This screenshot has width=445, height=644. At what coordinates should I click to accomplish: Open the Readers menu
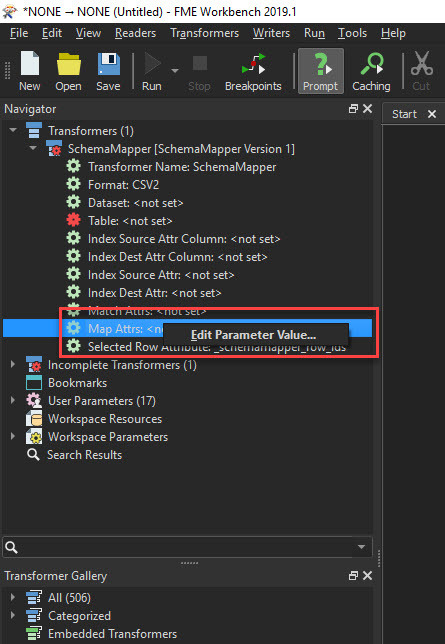point(135,33)
